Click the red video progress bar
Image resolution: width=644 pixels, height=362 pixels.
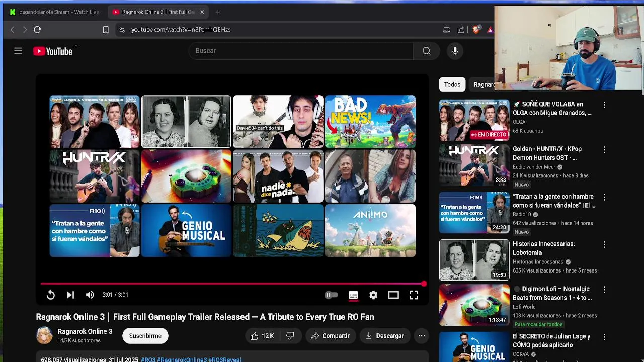coord(232,284)
